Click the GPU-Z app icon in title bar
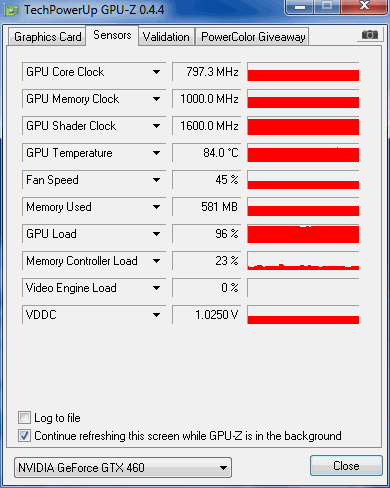The width and height of the screenshot is (390, 488). tap(11, 10)
